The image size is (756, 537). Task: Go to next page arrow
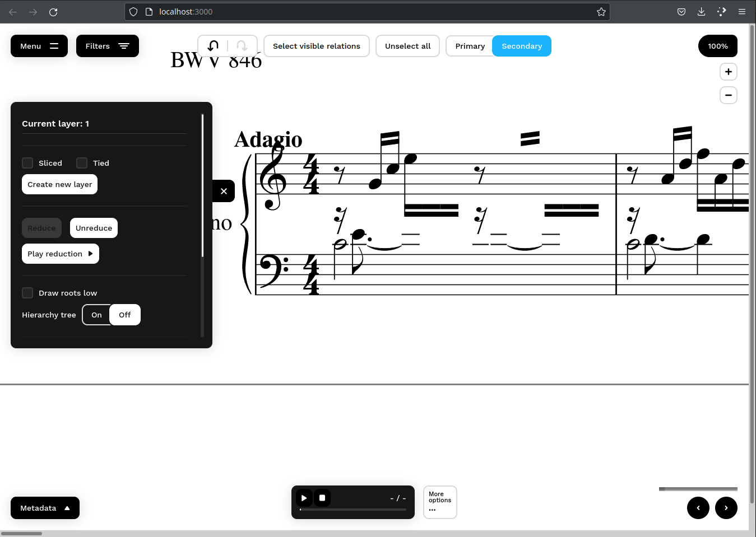point(726,508)
